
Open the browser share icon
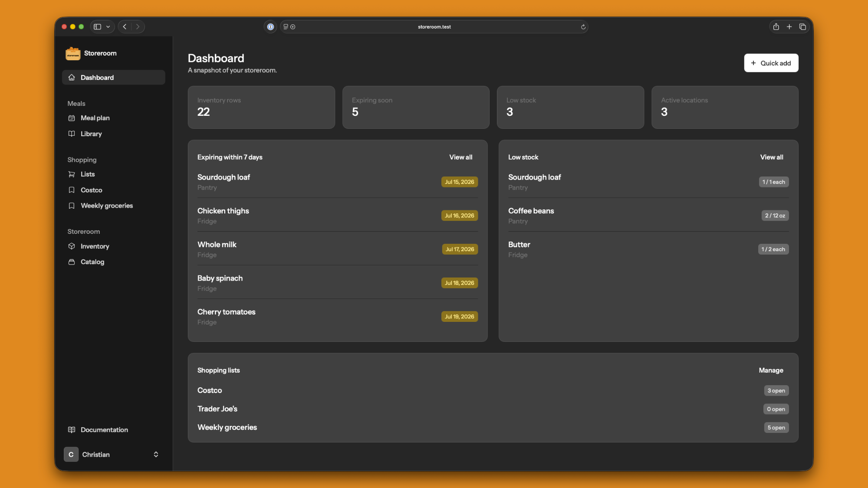tap(776, 26)
